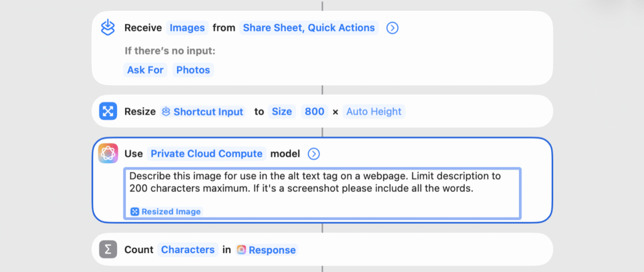The width and height of the screenshot is (644, 272).
Task: Select the Shortcut Input variable token
Action: tap(203, 112)
